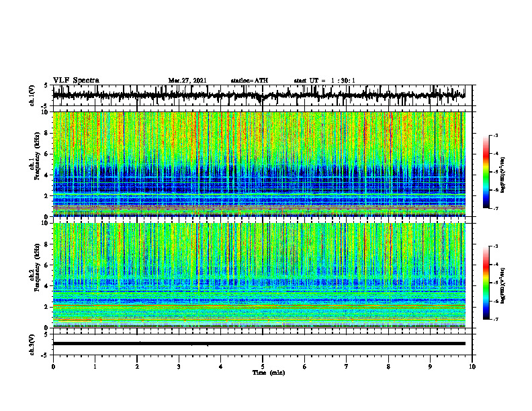This screenshot has width=532, height=411.
Task: Click the 'Time (min)' axis label
Action: click(269, 373)
